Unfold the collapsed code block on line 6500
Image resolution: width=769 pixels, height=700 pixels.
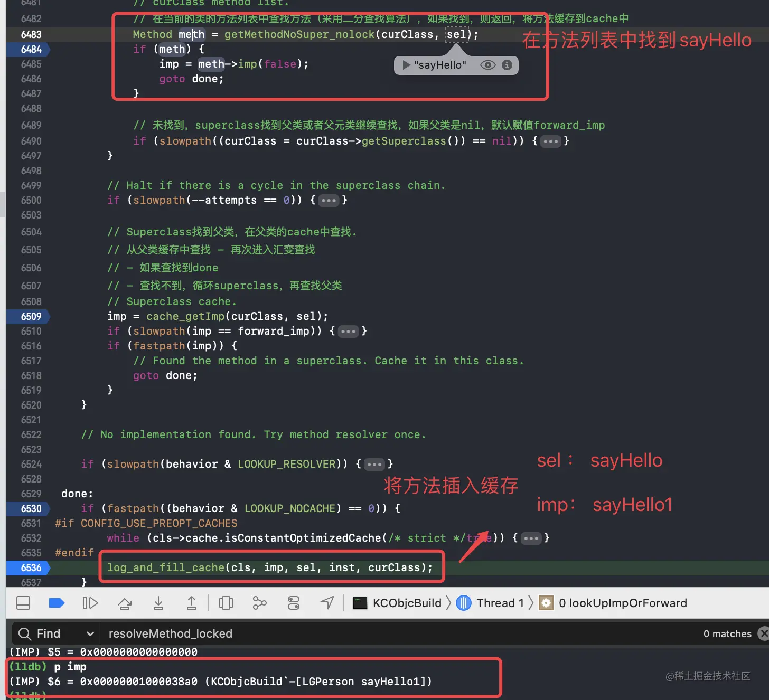[x=329, y=201]
